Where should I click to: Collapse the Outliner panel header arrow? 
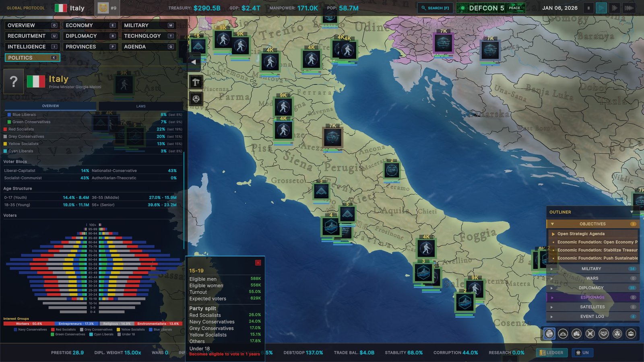point(632,212)
